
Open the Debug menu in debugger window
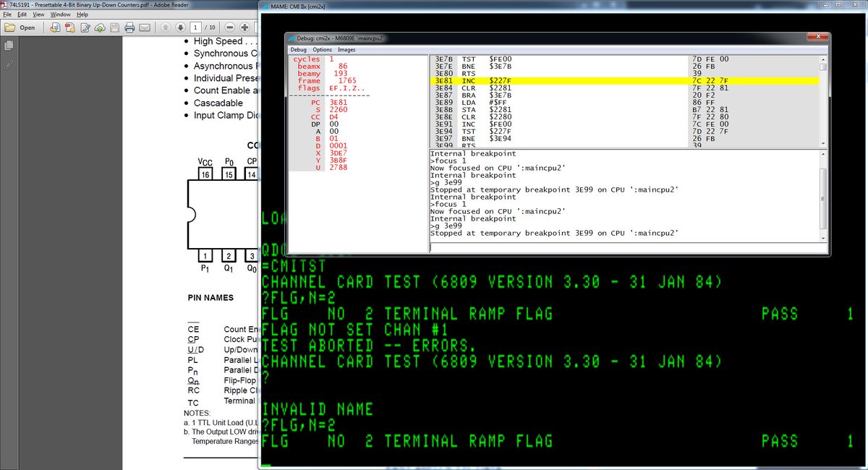pyautogui.click(x=299, y=50)
